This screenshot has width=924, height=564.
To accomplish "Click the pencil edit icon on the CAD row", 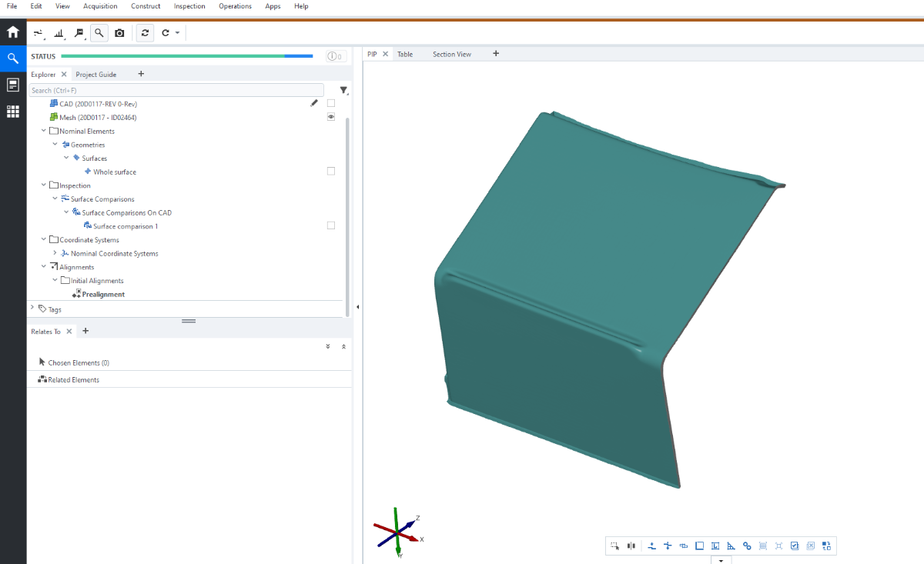I will tap(313, 103).
